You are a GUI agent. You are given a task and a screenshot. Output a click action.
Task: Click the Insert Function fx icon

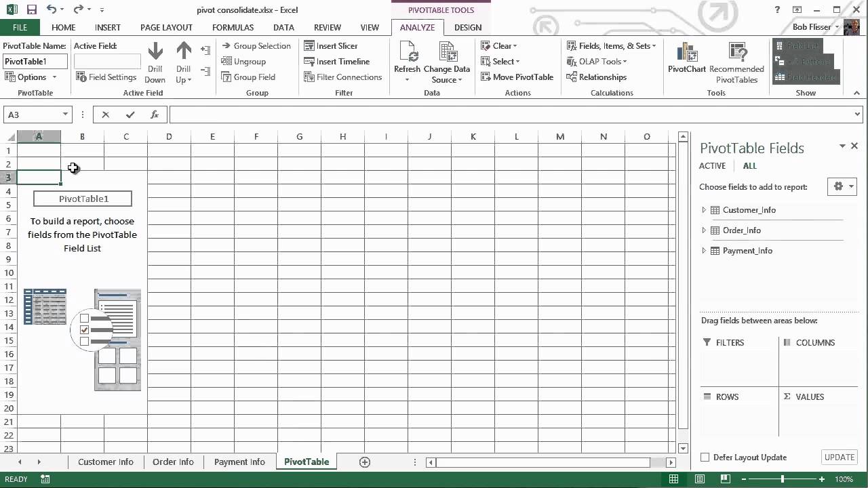pyautogui.click(x=155, y=115)
